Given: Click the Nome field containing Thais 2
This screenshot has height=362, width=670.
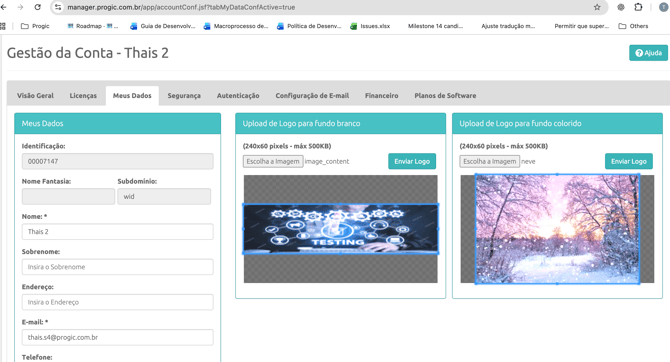Looking at the screenshot, I should [118, 232].
